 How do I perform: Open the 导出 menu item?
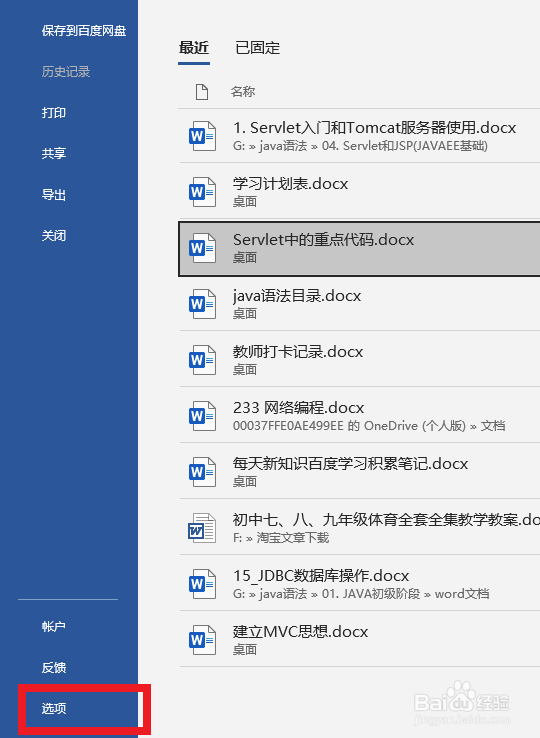point(54,194)
